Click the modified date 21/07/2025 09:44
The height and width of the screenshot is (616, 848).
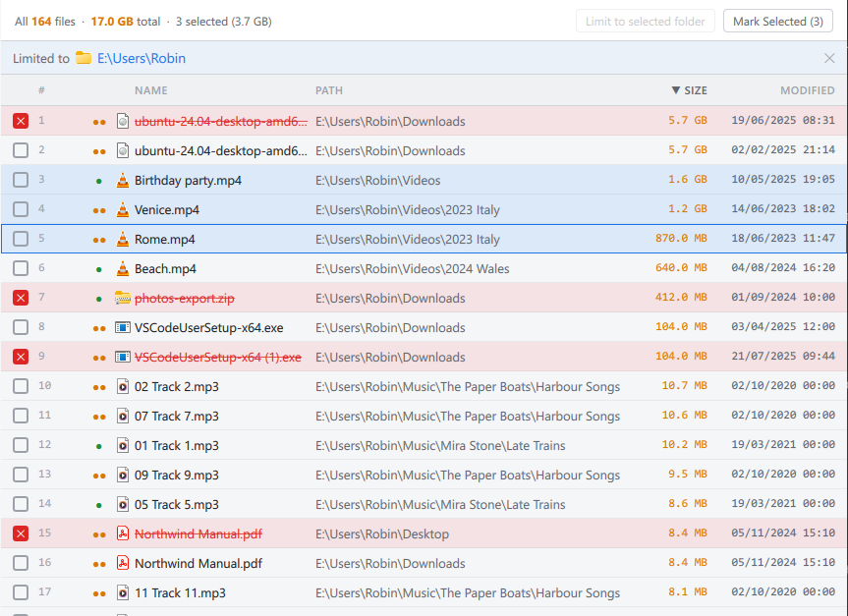783,356
